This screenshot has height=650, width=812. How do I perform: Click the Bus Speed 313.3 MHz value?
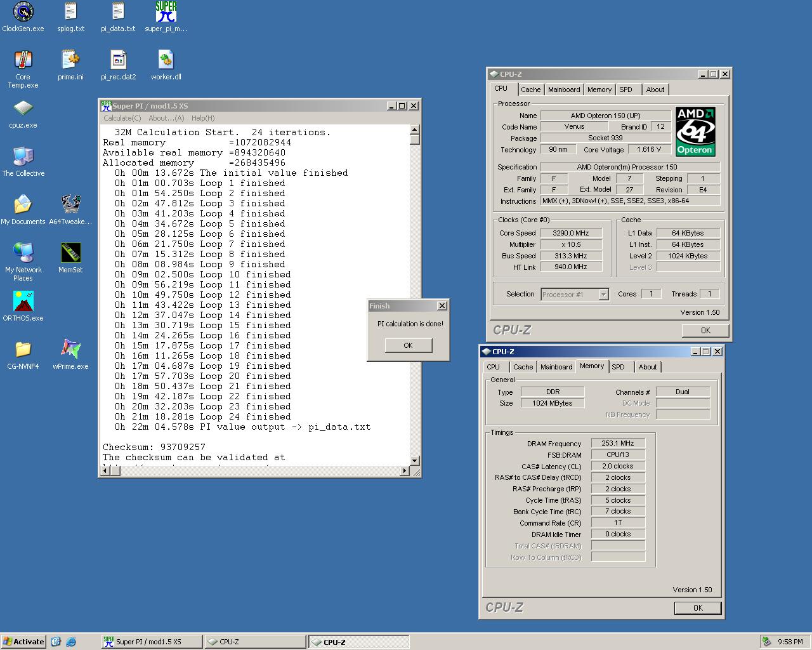point(571,256)
